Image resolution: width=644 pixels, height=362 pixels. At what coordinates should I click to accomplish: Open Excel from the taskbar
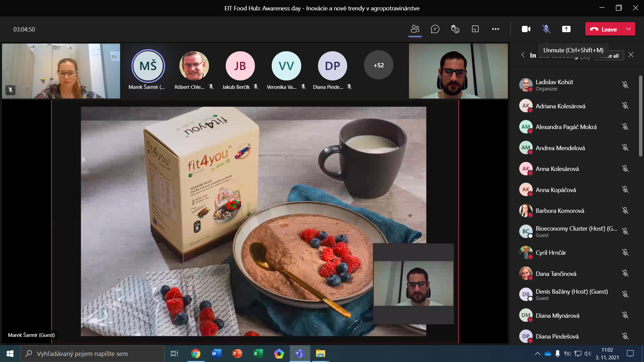pos(258,354)
